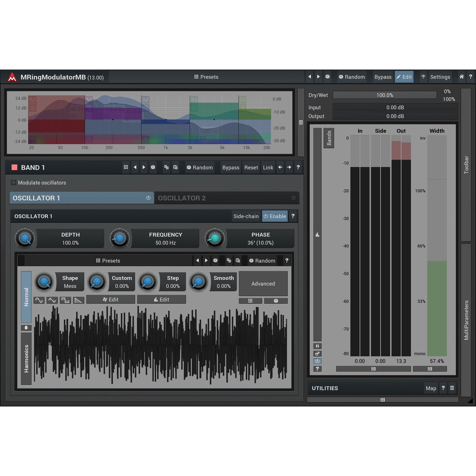Viewport: 476px width, 476px height.
Task: Select the sine wave shape icon
Action: [x=39, y=300]
